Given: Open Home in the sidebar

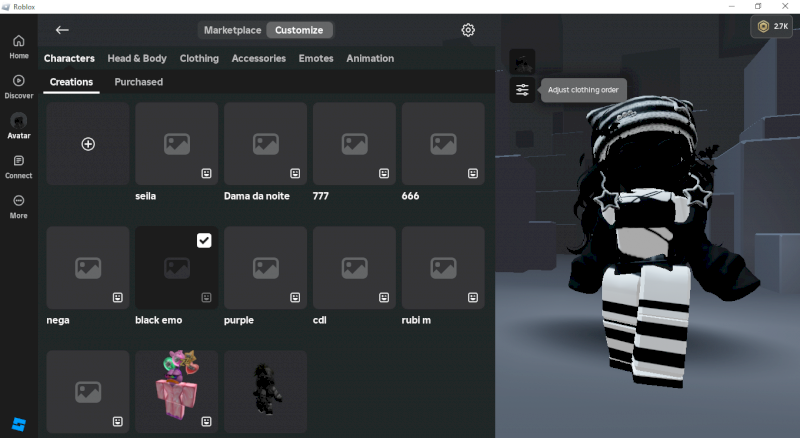Looking at the screenshot, I should [19, 47].
